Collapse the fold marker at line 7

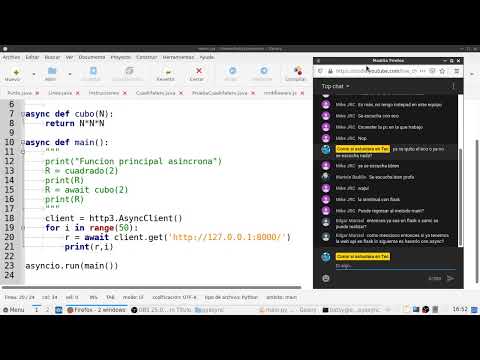[x=23, y=114]
